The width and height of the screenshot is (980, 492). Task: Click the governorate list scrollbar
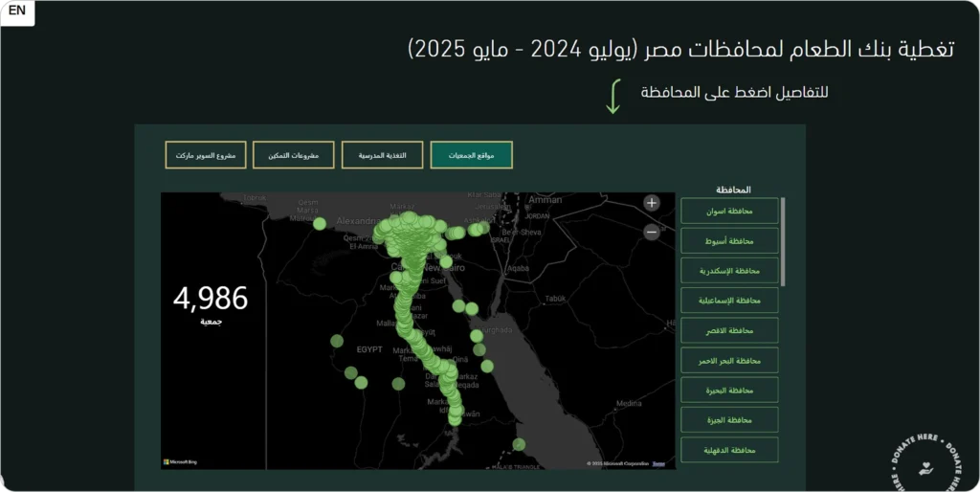coord(784,241)
